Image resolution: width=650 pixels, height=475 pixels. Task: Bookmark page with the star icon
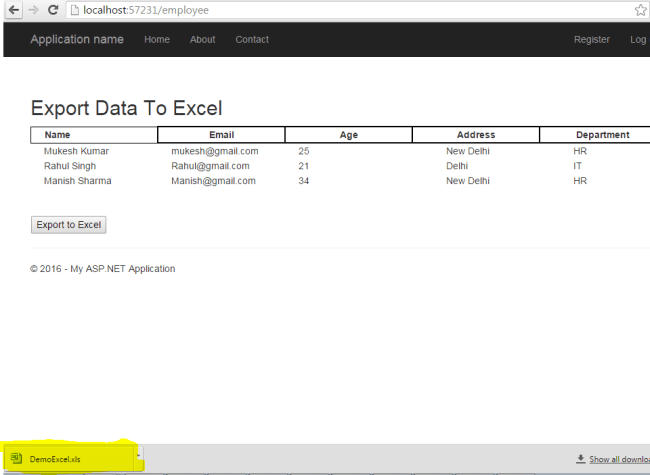(x=641, y=10)
